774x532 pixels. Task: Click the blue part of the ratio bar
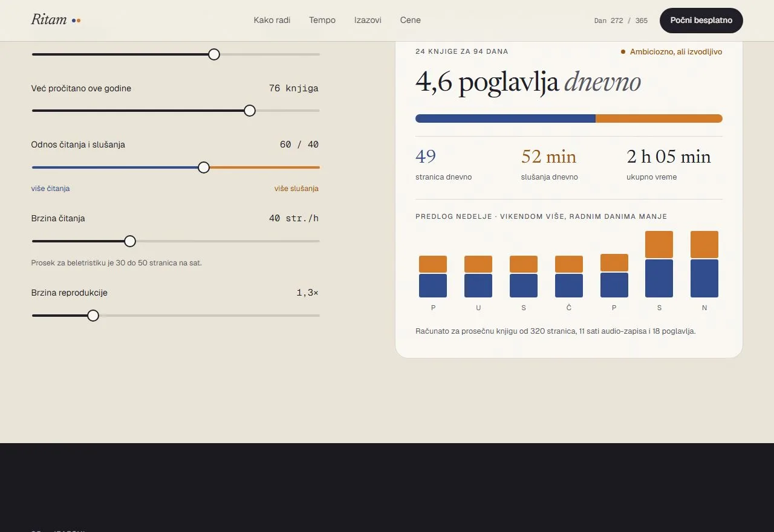(x=506, y=118)
